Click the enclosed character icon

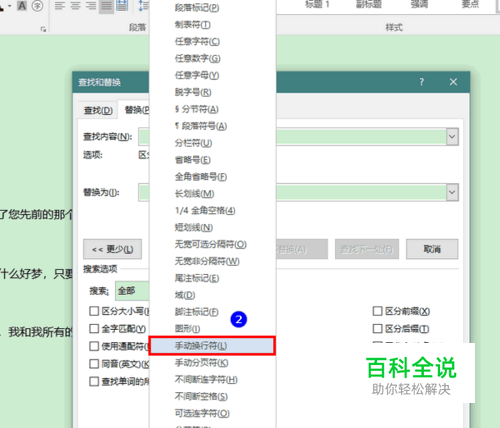(x=37, y=6)
